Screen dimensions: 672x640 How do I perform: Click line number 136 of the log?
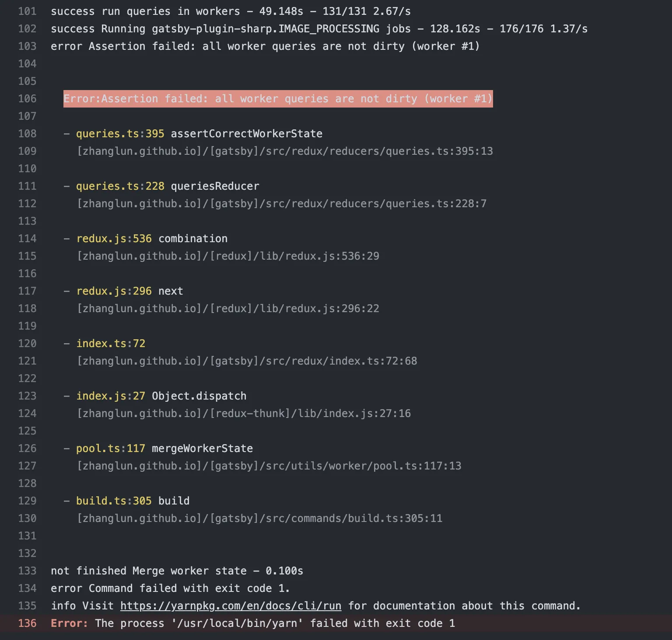pos(27,623)
